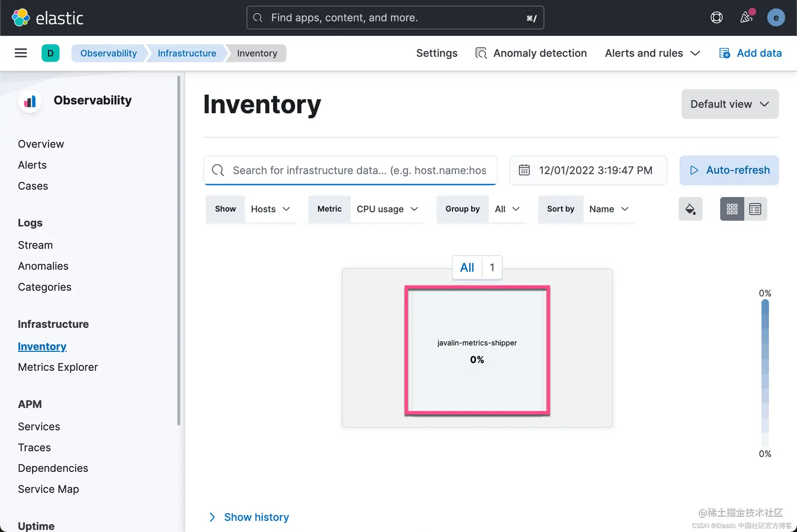
Task: Open Cases in the sidebar
Action: point(33,186)
